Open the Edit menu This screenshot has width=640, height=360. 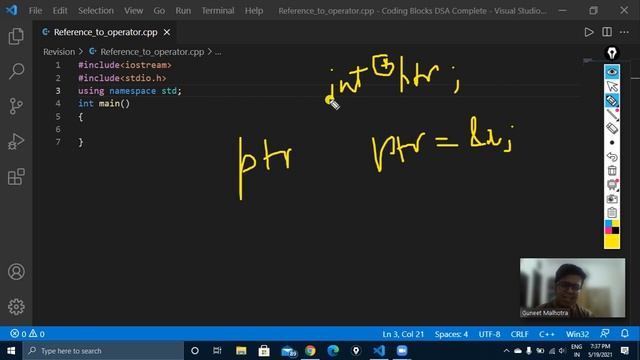60,11
